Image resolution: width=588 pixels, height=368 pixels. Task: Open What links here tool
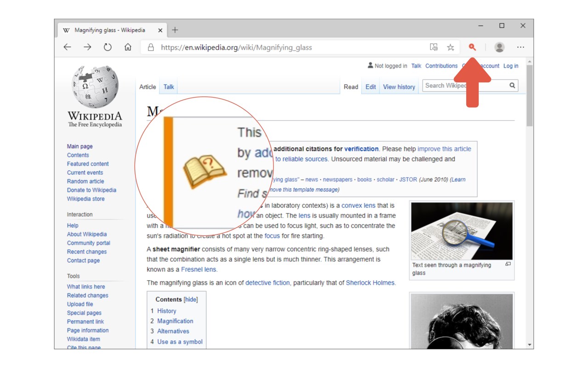[x=86, y=287]
